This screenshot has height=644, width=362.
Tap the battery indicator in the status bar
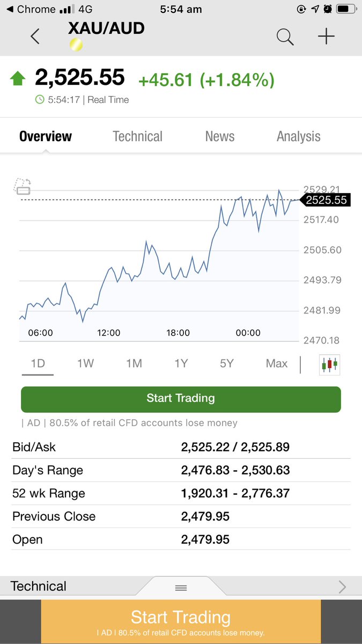[x=347, y=9]
